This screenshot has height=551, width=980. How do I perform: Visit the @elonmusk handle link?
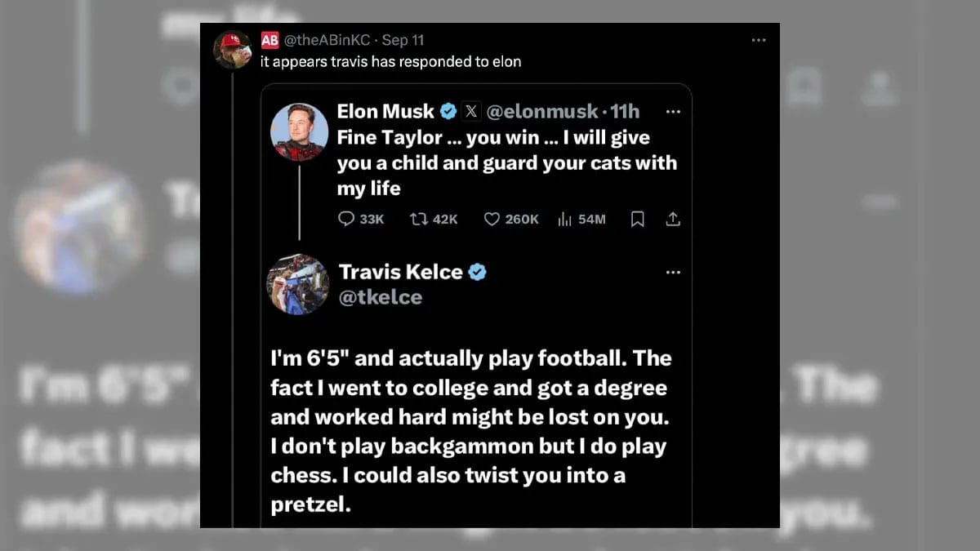click(541, 112)
